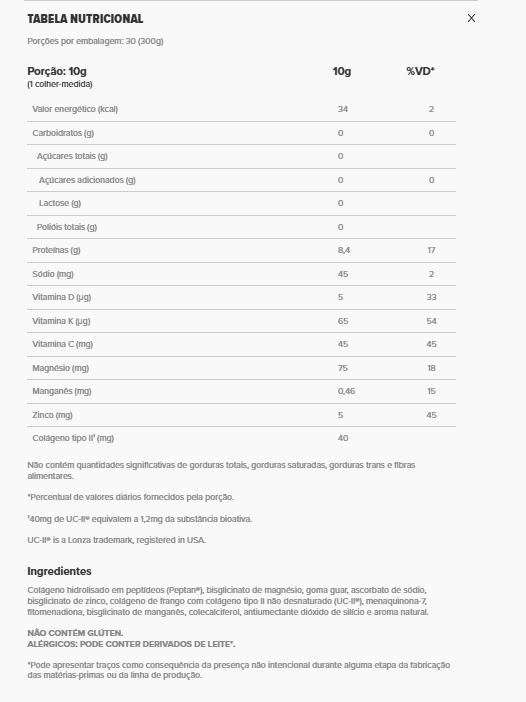526x702 pixels.
Task: Click the %VD* column header
Action: pos(420,71)
